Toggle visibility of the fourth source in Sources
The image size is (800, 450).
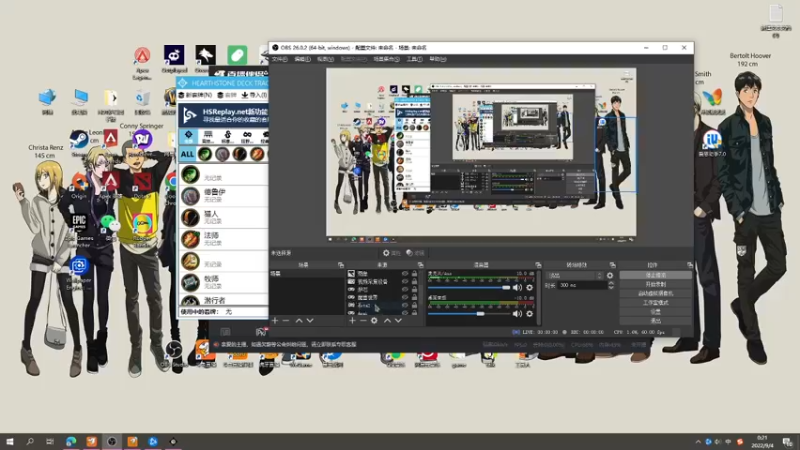point(405,297)
